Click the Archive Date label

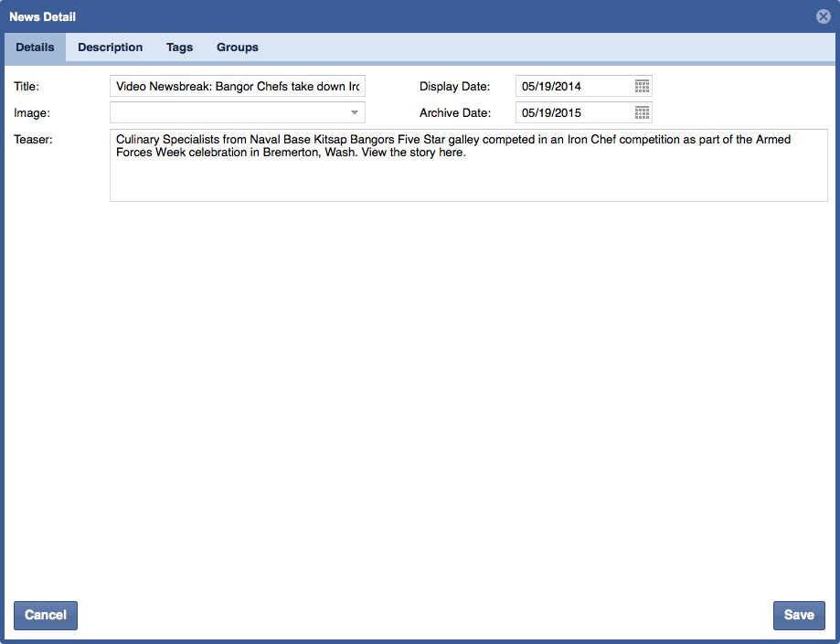point(454,113)
